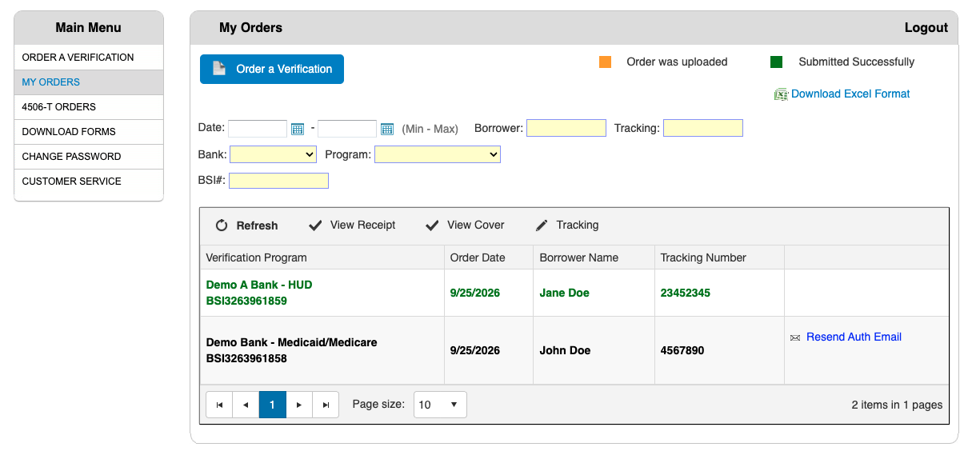Click the Tracking filter field
Viewport: 980px width, 463px height.
click(x=703, y=128)
